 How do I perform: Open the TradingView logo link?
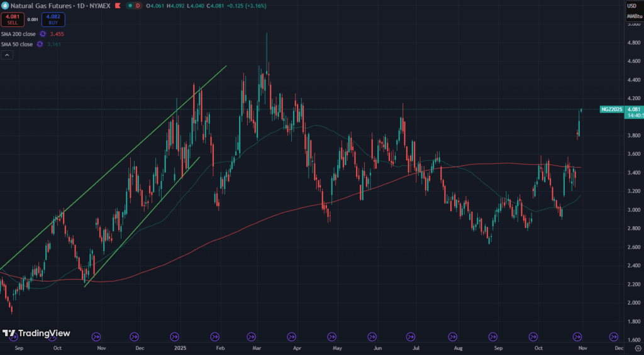pyautogui.click(x=36, y=334)
